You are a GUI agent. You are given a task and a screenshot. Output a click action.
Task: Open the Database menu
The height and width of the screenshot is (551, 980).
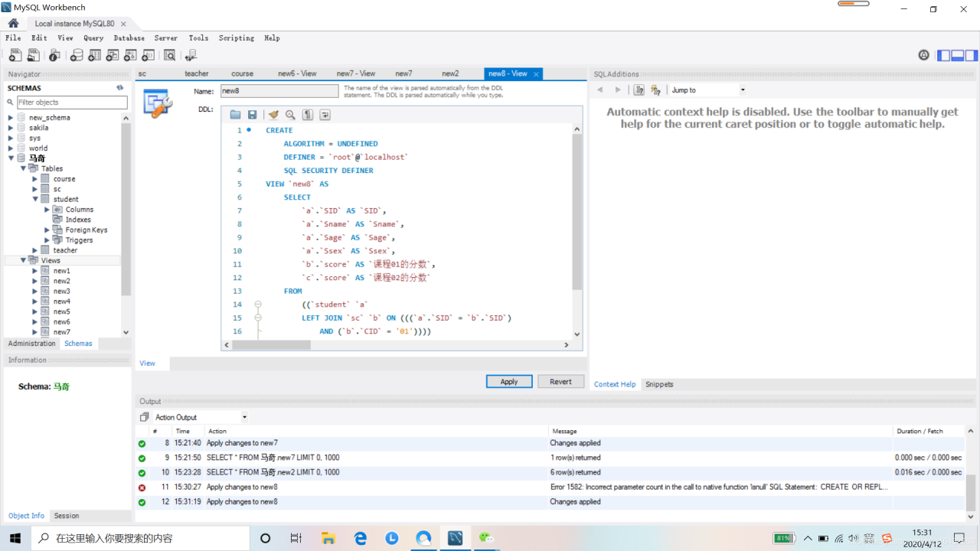point(129,37)
